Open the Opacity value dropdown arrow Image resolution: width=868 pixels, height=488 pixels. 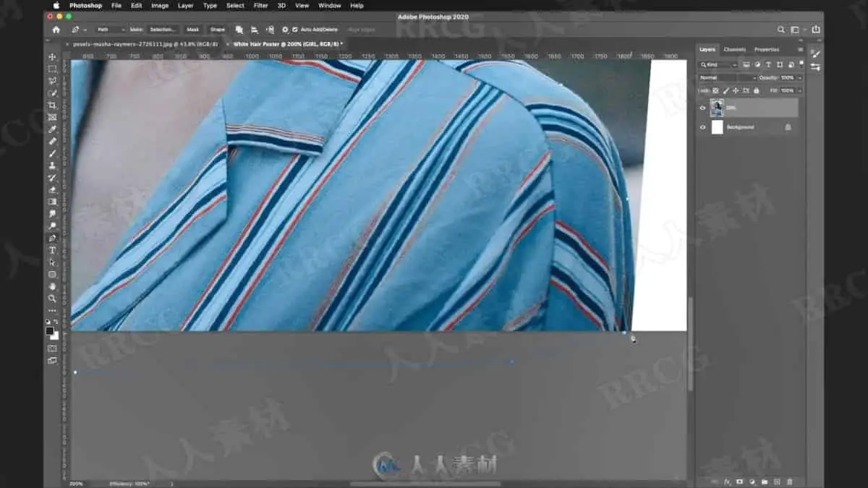800,77
